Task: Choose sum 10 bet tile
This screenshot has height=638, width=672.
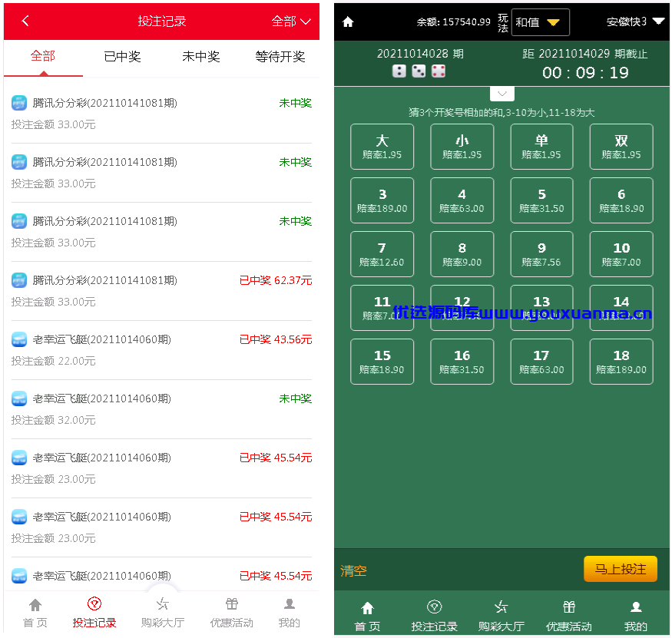Action: point(621,254)
